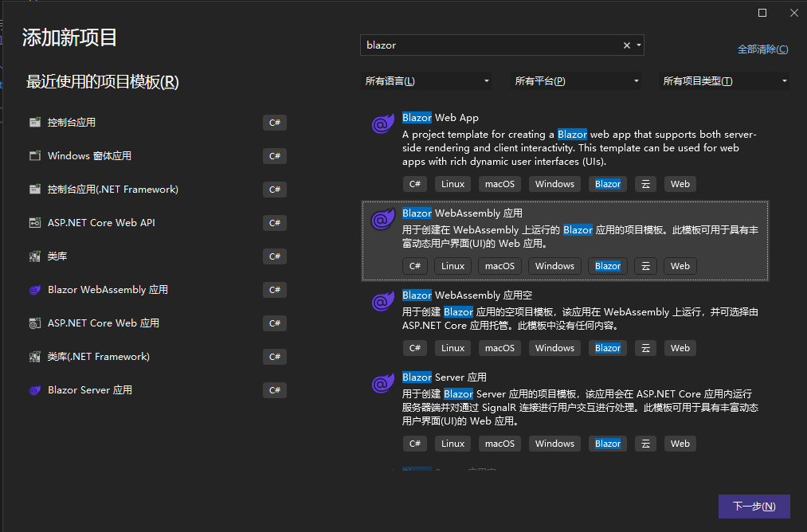Viewport: 807px width, 532px height.
Task: Click the Blazor WebAssembly 应用 result icon
Action: [383, 219]
